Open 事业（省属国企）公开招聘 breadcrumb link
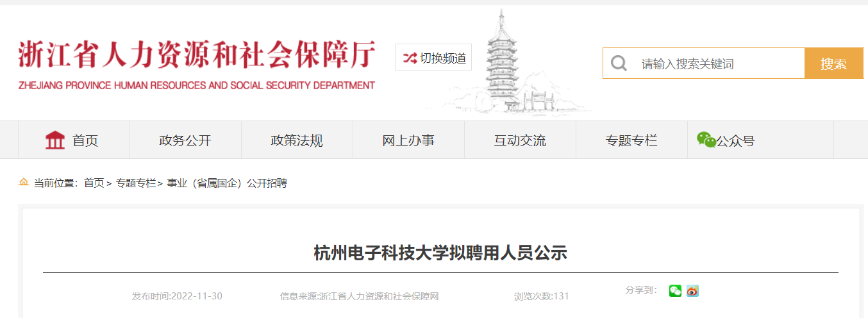 pos(227,183)
